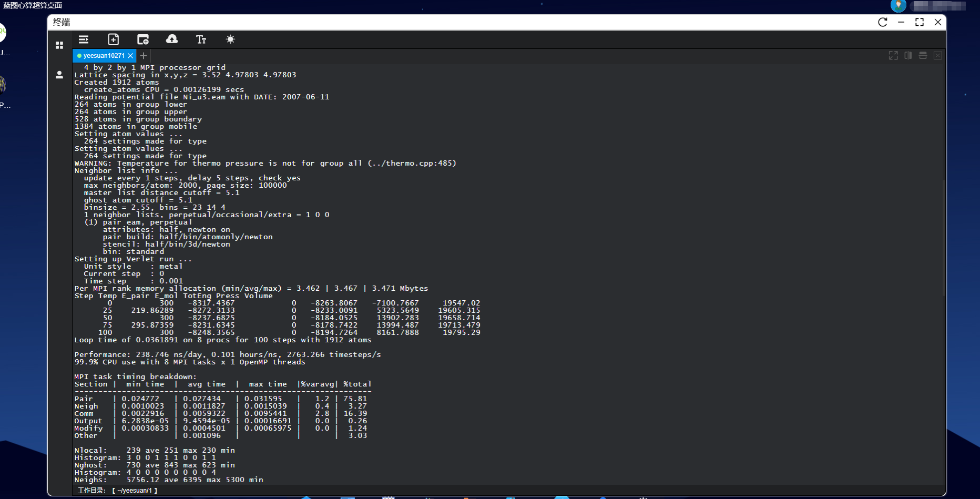Click the cloud upload icon
Image resolution: width=980 pixels, height=499 pixels.
[x=172, y=39]
